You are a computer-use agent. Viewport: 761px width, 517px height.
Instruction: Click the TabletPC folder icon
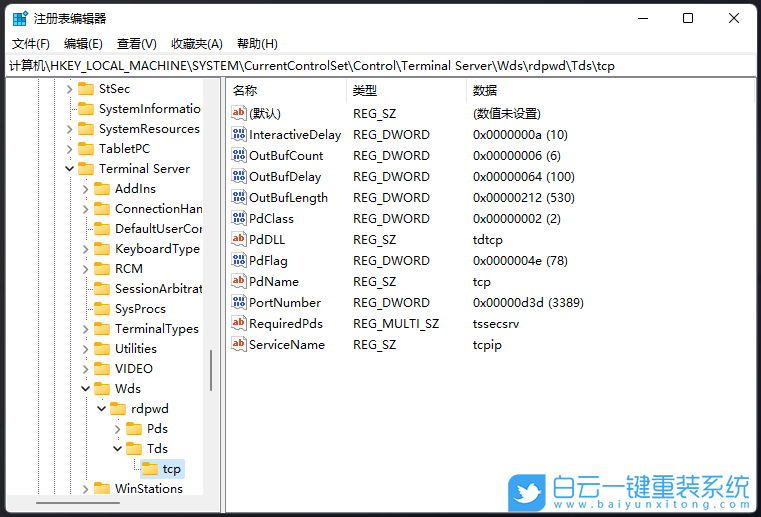coord(86,149)
